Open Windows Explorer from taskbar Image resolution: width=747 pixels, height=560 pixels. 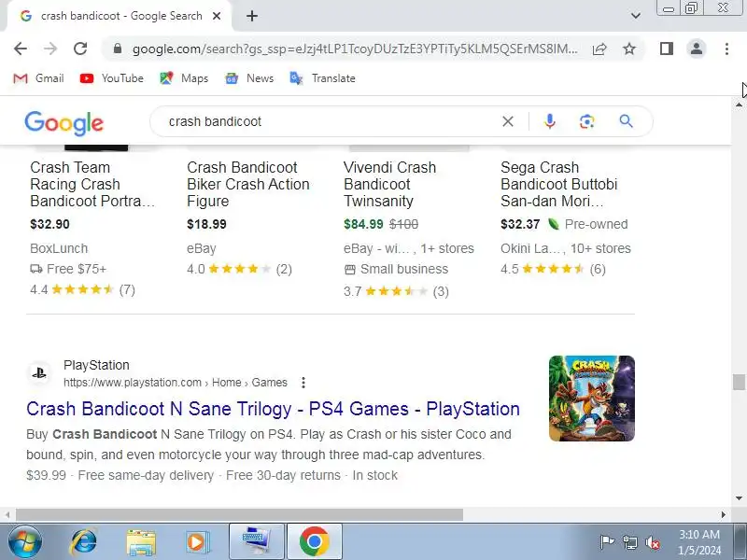pyautogui.click(x=141, y=542)
